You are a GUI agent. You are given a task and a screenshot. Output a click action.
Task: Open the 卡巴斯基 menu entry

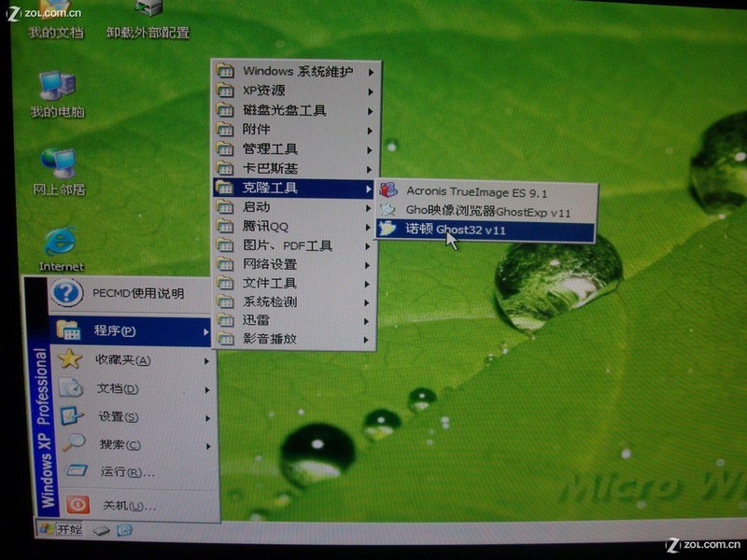click(x=294, y=169)
